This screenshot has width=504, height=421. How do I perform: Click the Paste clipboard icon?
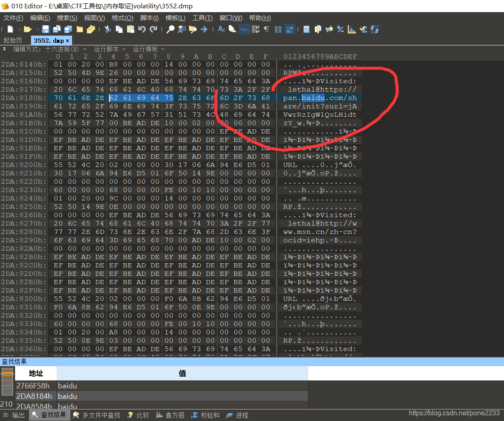(131, 29)
